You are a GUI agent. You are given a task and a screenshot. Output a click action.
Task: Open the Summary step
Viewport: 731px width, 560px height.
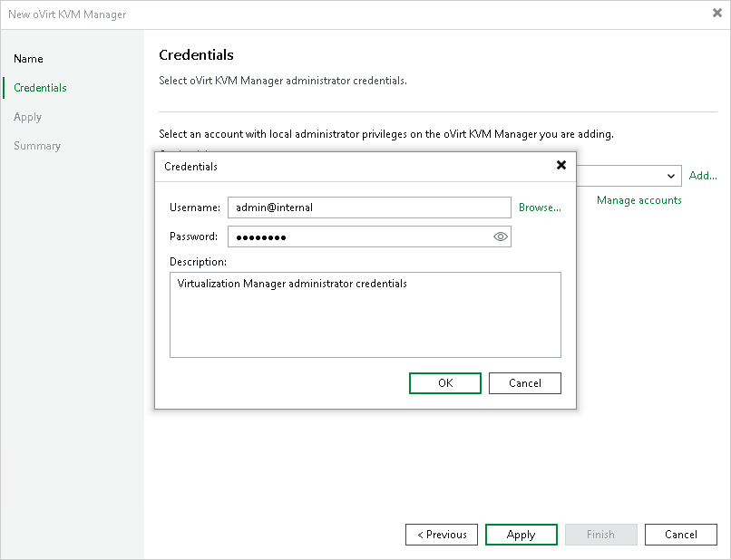pos(37,146)
